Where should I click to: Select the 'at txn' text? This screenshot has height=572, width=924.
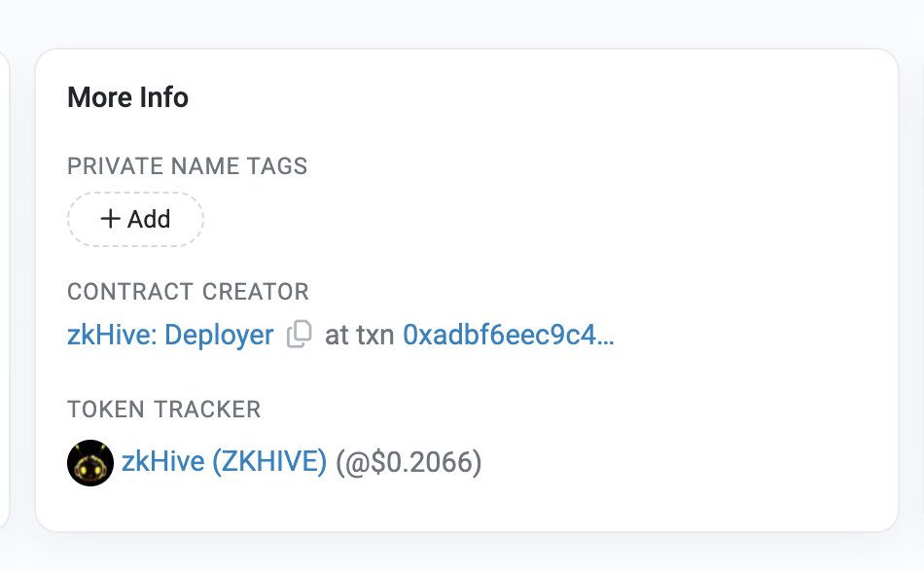coord(360,336)
